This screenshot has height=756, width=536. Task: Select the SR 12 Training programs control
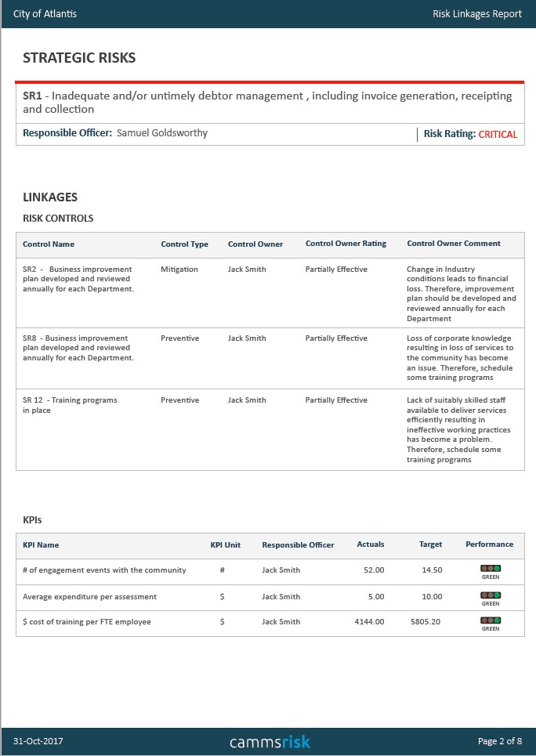point(70,405)
